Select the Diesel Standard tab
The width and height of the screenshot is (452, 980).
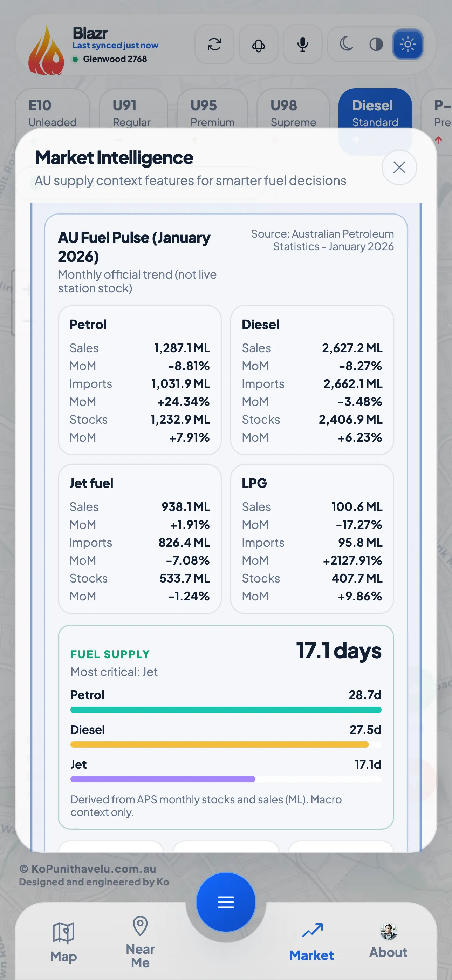tap(375, 113)
